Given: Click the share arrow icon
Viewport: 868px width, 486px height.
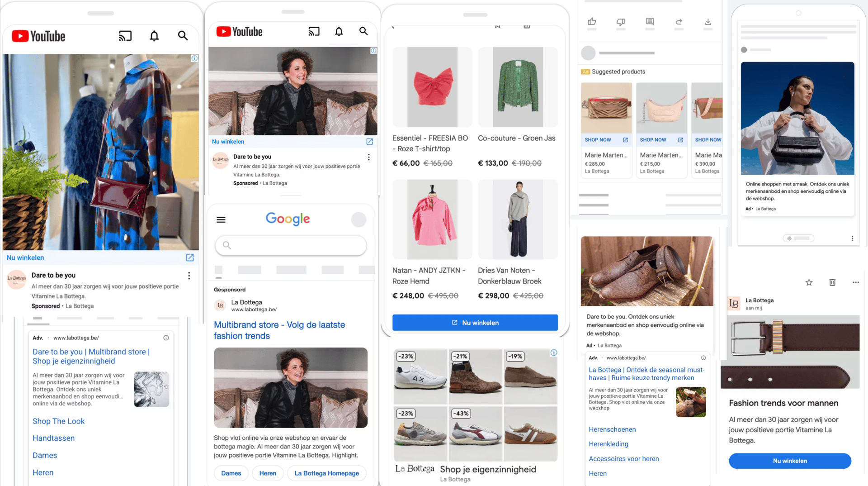Looking at the screenshot, I should pos(679,22).
